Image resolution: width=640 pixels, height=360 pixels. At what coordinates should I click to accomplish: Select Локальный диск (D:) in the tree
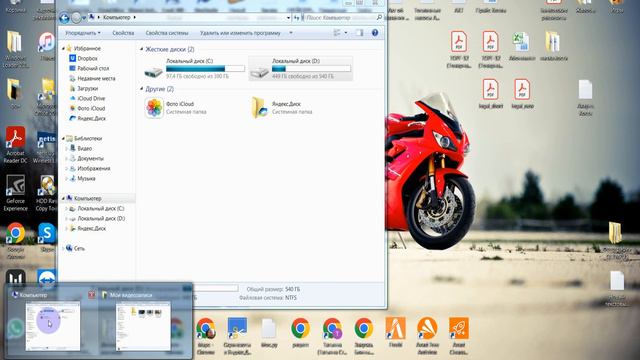(97, 218)
